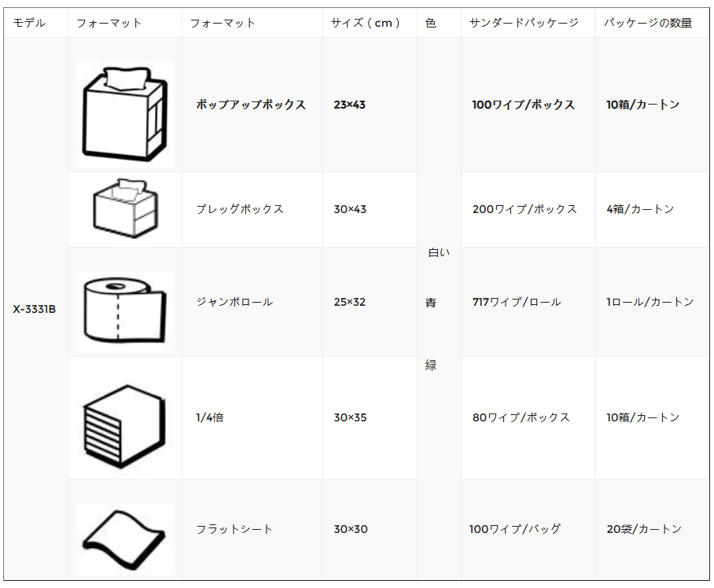
Task: Select the フラットシート format text
Action: point(234,529)
